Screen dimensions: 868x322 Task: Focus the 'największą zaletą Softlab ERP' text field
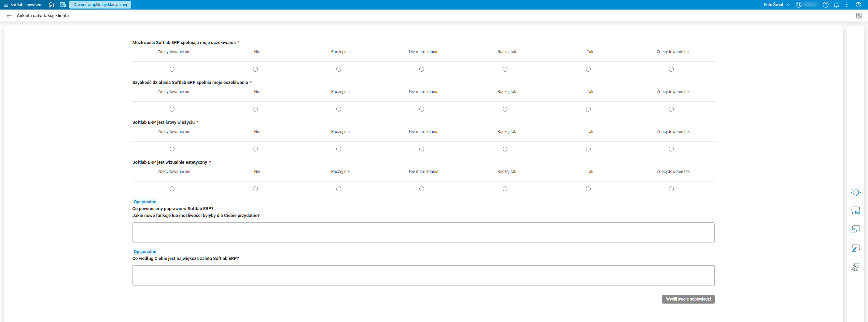[x=423, y=276]
